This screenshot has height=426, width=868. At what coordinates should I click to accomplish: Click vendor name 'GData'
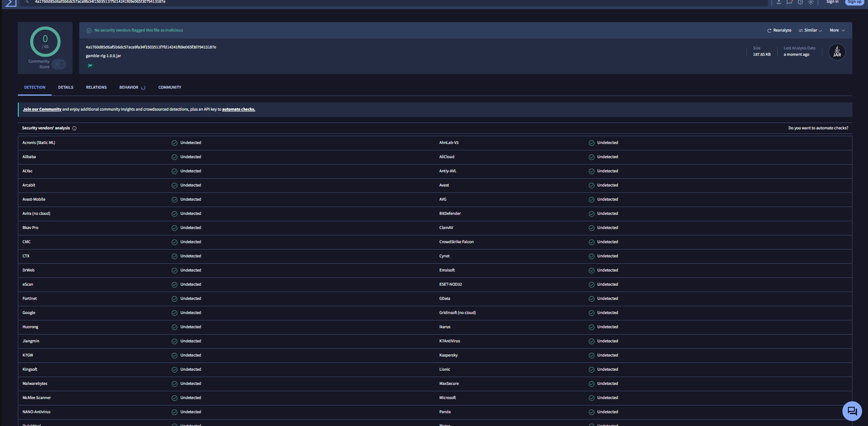coord(445,299)
